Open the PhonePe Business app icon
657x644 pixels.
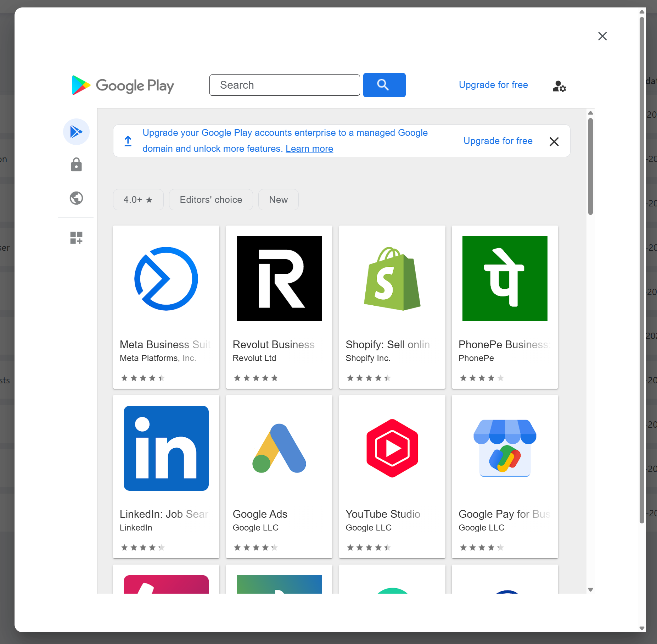click(x=505, y=279)
